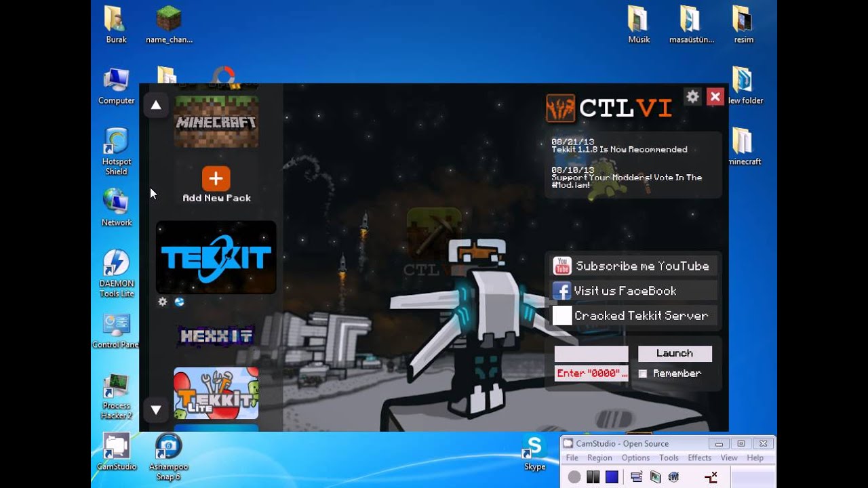
Task: Open CamStudio View menu
Action: (x=729, y=458)
